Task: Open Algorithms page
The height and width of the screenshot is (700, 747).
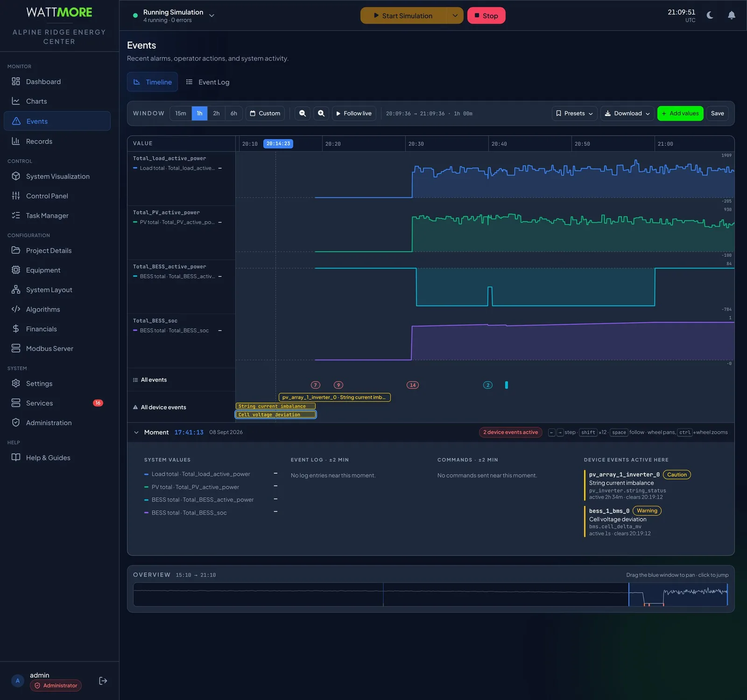Action: 57,309
